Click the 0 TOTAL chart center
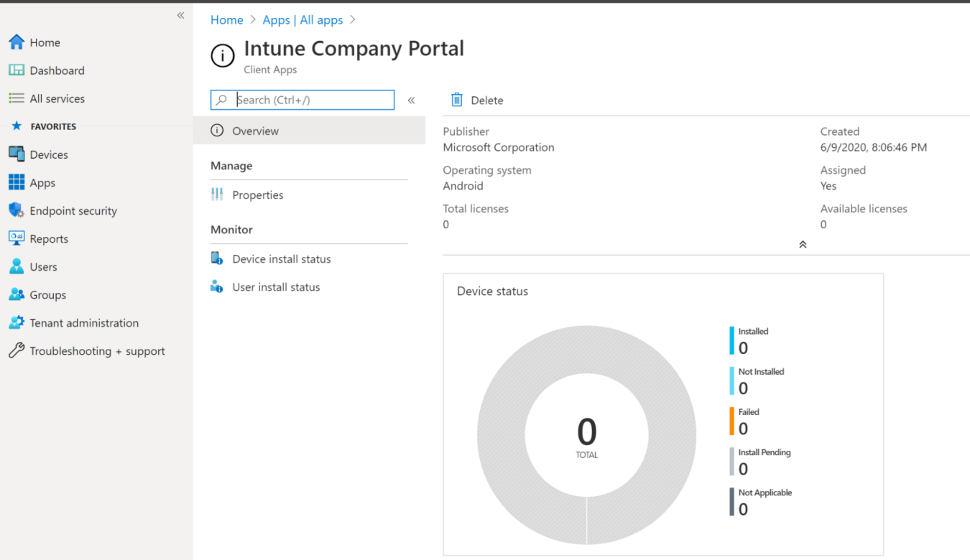 click(587, 437)
